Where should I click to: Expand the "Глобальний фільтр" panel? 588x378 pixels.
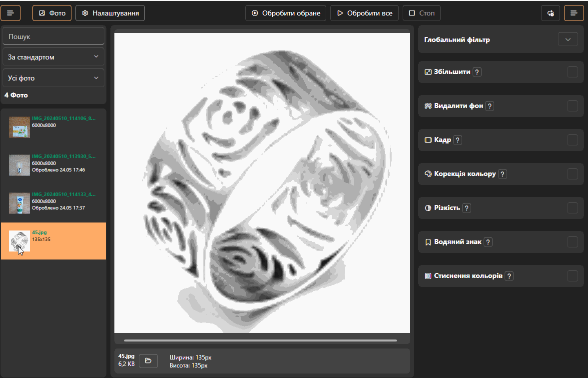(568, 38)
